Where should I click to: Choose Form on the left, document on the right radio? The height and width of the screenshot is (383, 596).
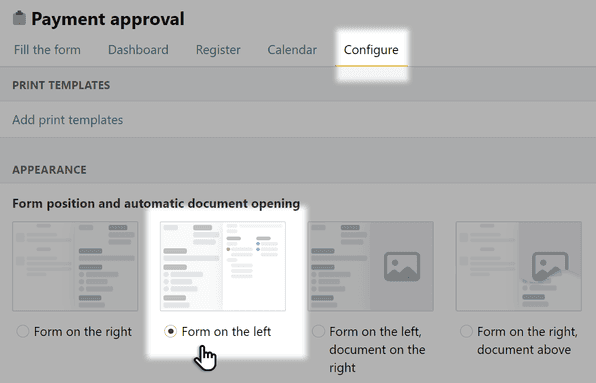point(318,331)
